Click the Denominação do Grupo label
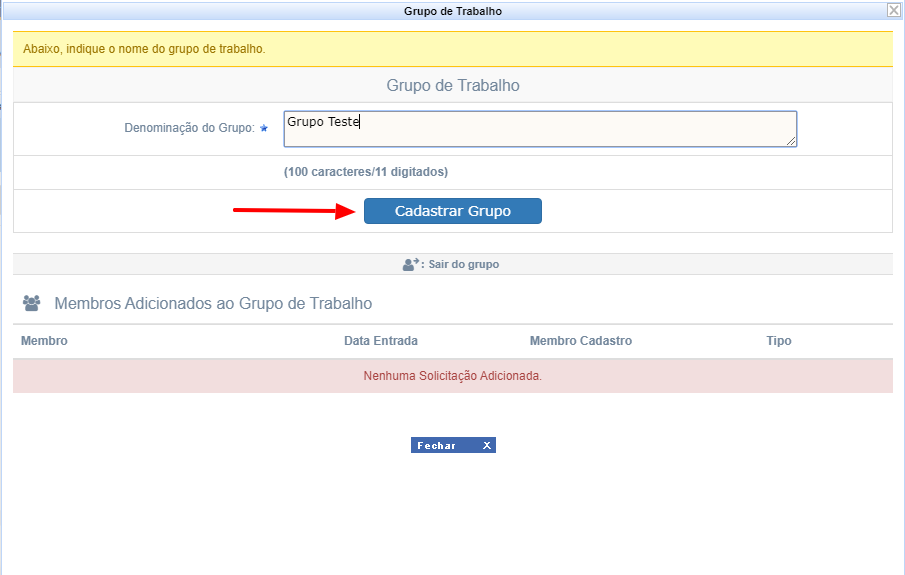This screenshot has height=575, width=905. 189,129
